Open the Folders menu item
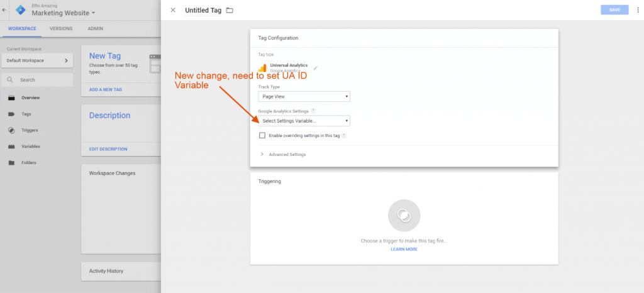The height and width of the screenshot is (293, 644). [29, 163]
